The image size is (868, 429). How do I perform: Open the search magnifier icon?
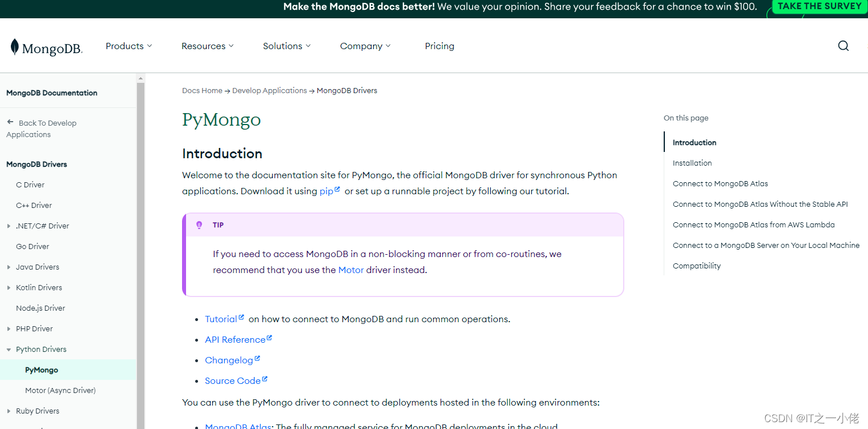843,46
